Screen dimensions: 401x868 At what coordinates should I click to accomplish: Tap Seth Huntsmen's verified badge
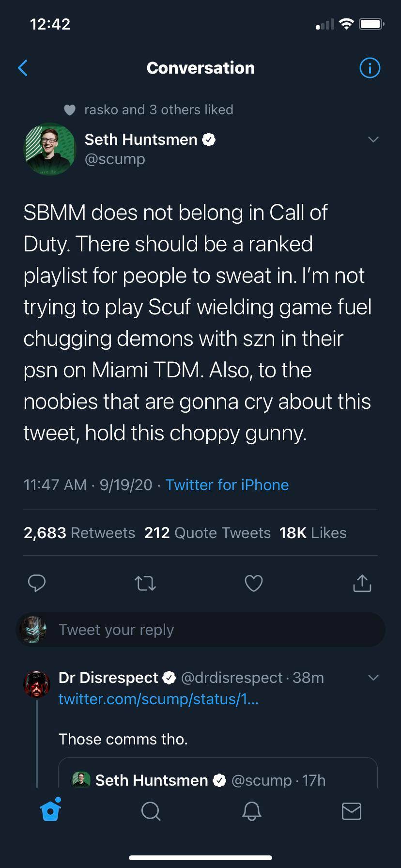(208, 139)
